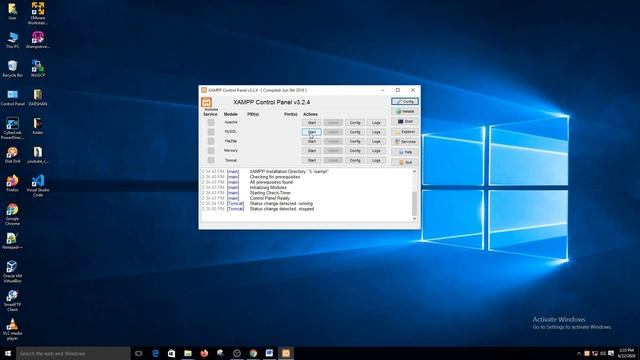Select the Google Chrome desktop icon
The height and width of the screenshot is (360, 640).
coord(12,215)
